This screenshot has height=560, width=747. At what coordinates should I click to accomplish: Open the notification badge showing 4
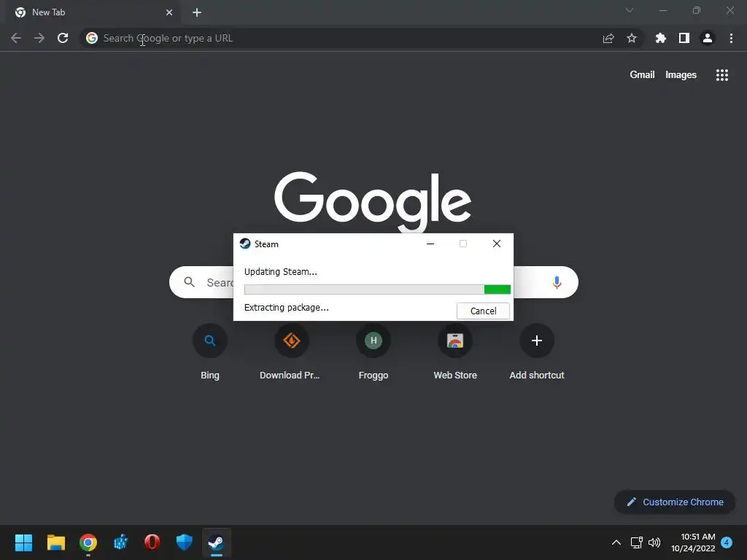click(727, 542)
